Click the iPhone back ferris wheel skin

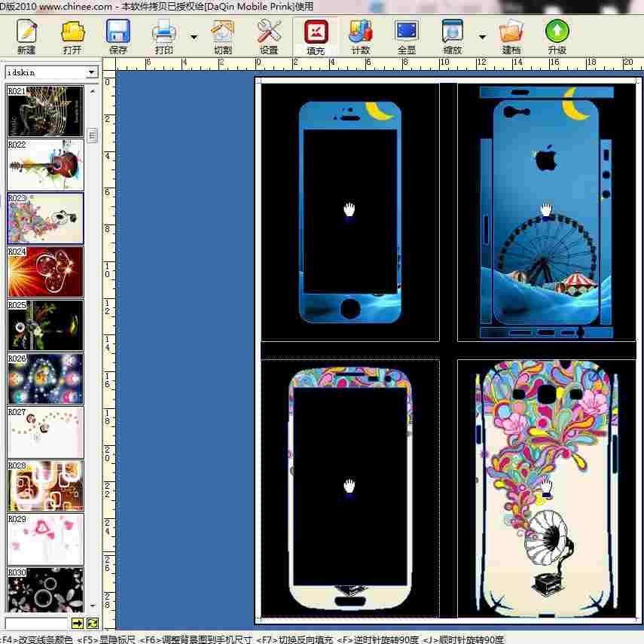pos(546,212)
